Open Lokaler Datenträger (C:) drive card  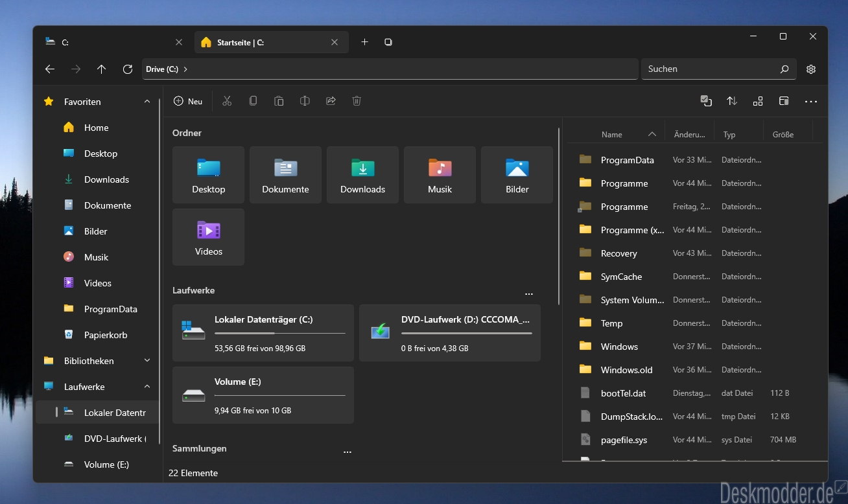pyautogui.click(x=263, y=333)
